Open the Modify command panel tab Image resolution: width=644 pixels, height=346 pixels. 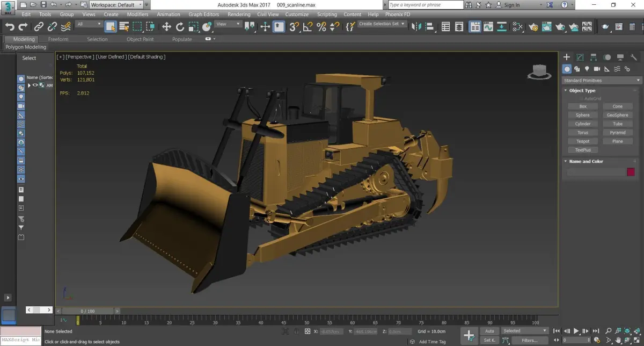(580, 57)
